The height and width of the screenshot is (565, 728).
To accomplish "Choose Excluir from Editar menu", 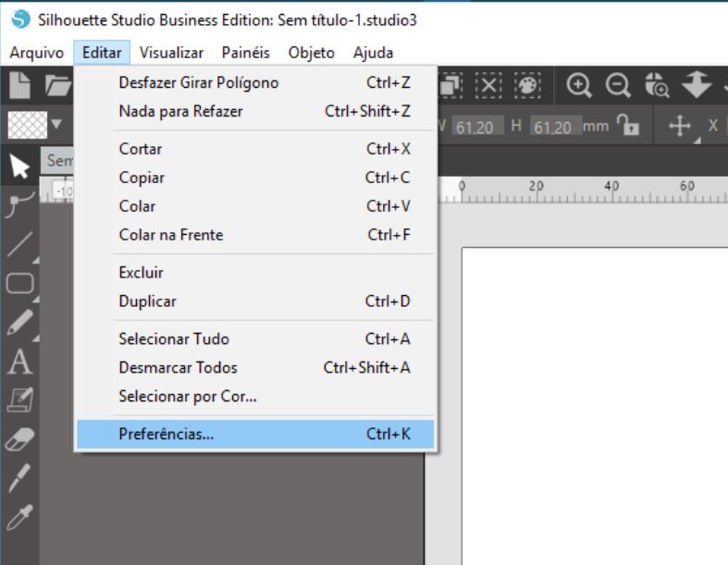I will (255, 273).
